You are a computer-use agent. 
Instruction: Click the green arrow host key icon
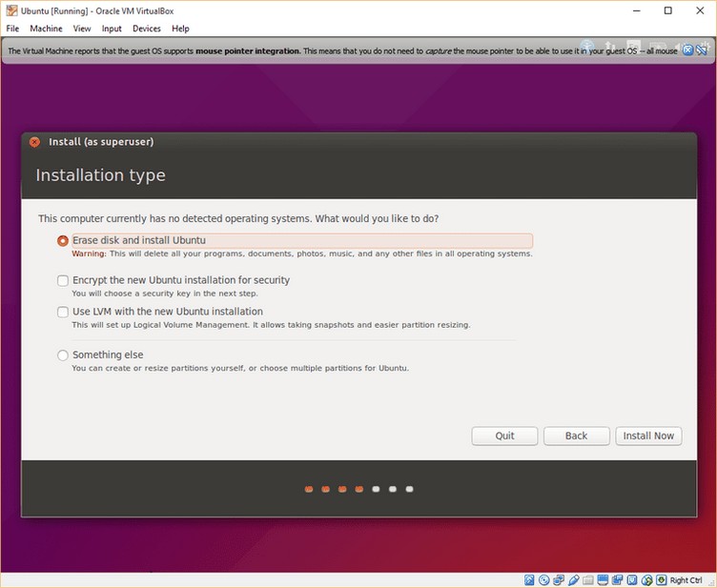661,580
